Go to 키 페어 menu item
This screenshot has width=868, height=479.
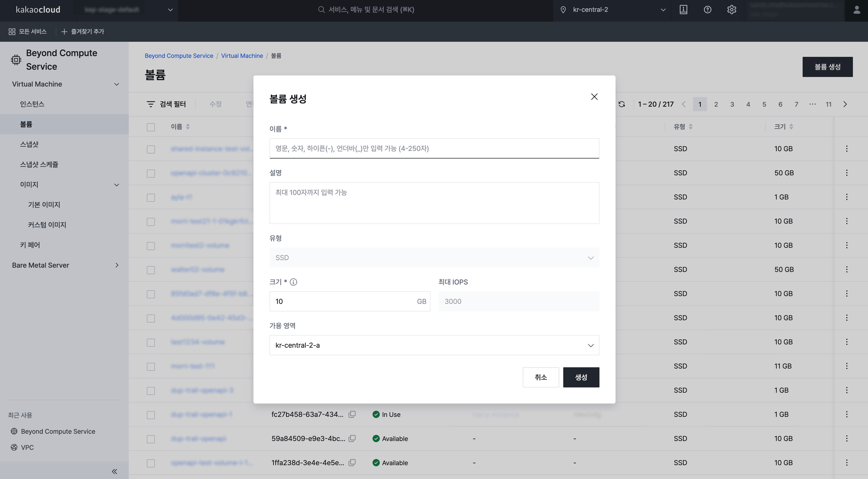(30, 245)
